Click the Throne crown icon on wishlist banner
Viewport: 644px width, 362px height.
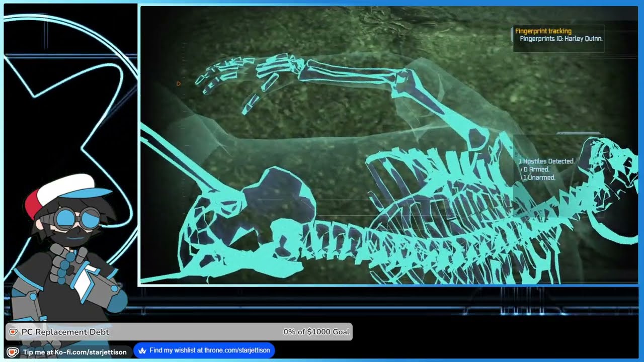(142, 350)
